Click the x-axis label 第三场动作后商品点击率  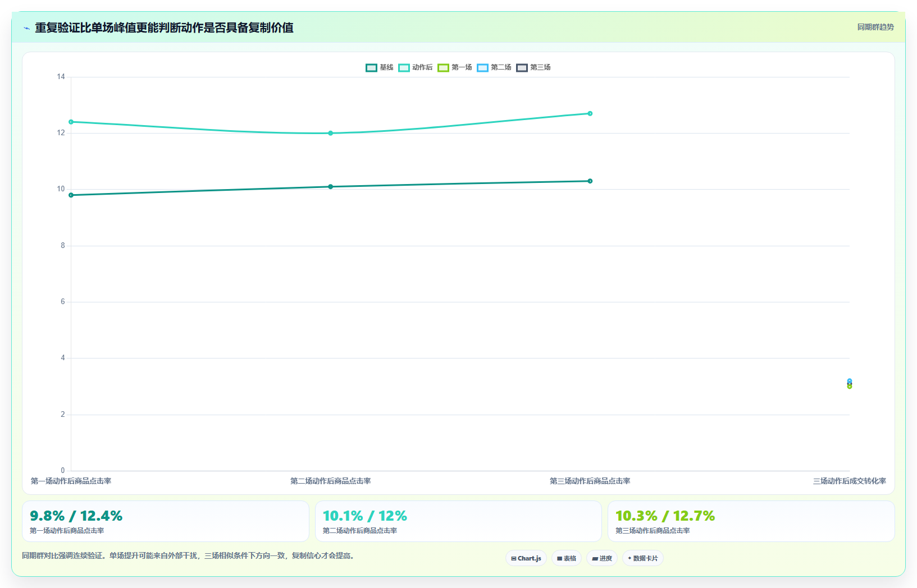(590, 481)
